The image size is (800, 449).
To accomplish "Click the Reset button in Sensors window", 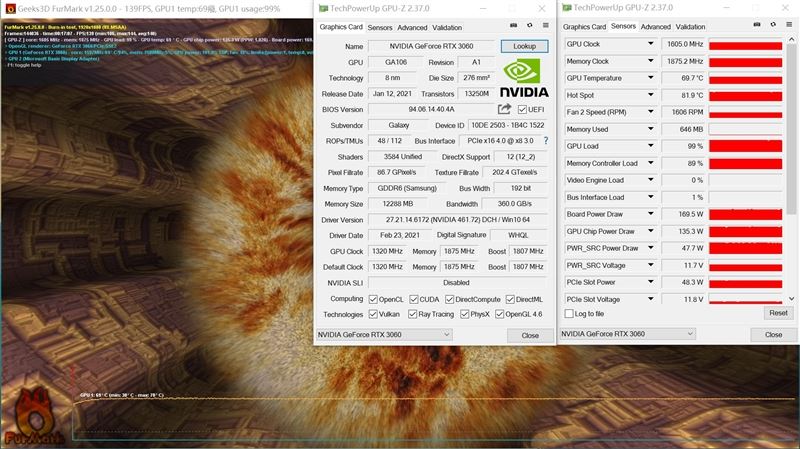I will [x=779, y=313].
